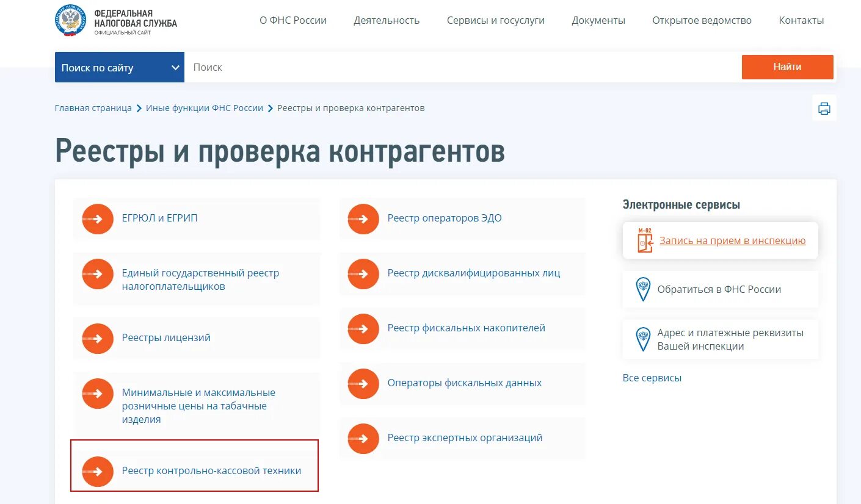Click arrow icon beside Реестр дисквалифицированных лиц
861x504 pixels.
click(363, 274)
